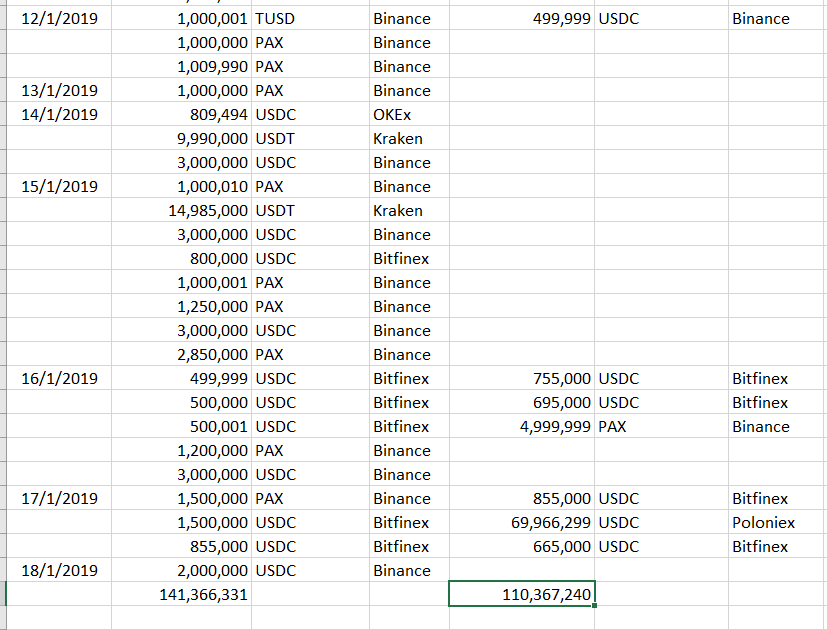
Task: Select the 14/1/2019 date cell
Action: click(59, 114)
